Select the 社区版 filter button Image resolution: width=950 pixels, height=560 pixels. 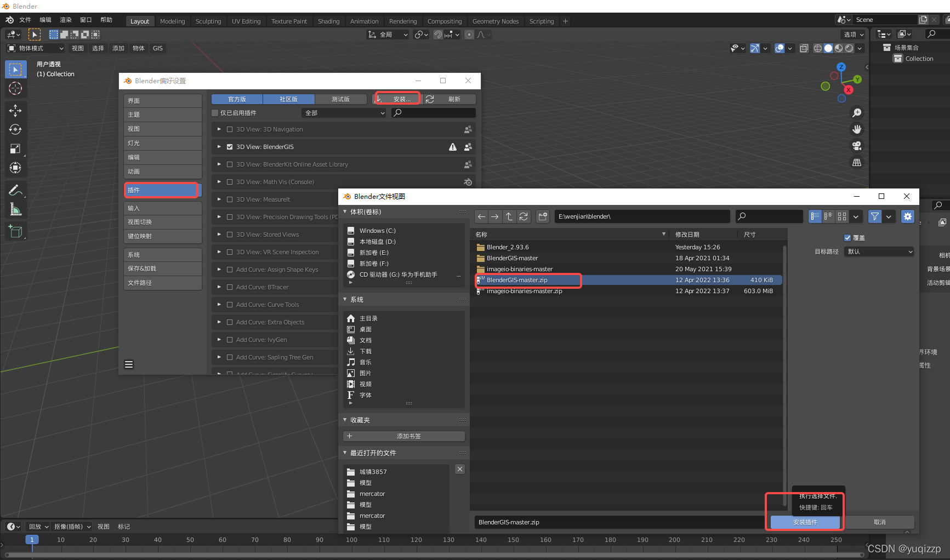coord(289,99)
